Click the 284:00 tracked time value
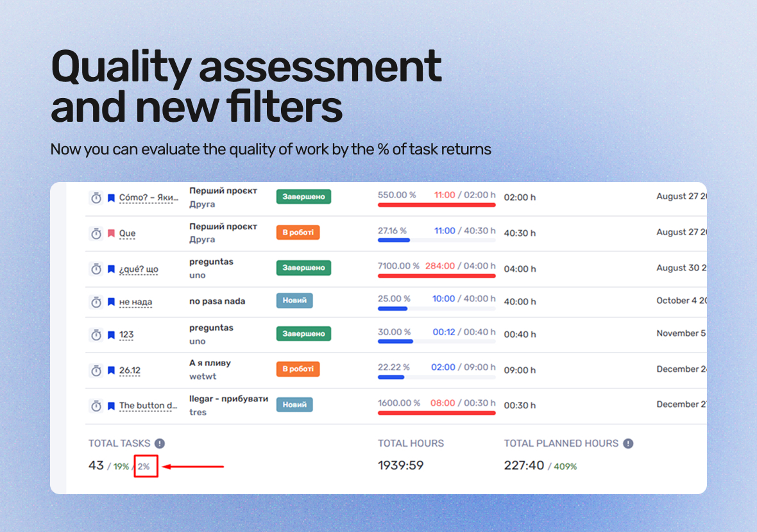757x532 pixels. point(440,266)
